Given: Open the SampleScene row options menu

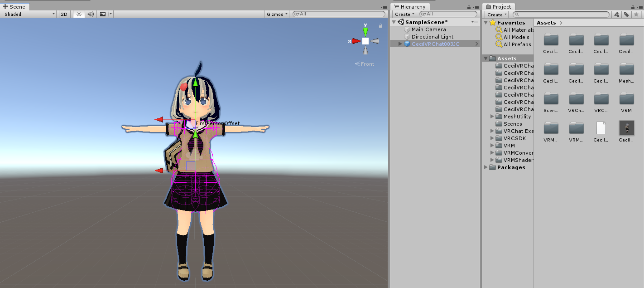Looking at the screenshot, I should (x=475, y=22).
